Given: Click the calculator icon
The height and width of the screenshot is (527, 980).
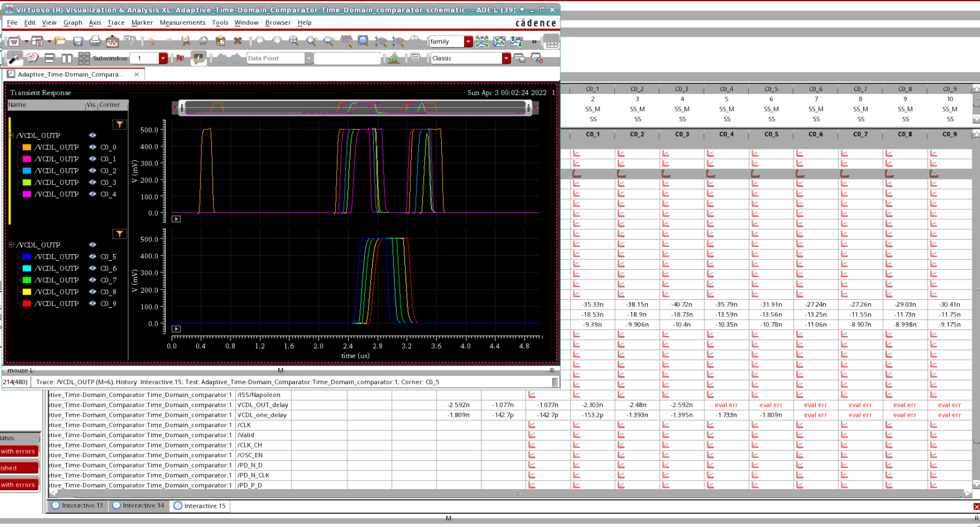Looking at the screenshot, I should click(x=415, y=58).
